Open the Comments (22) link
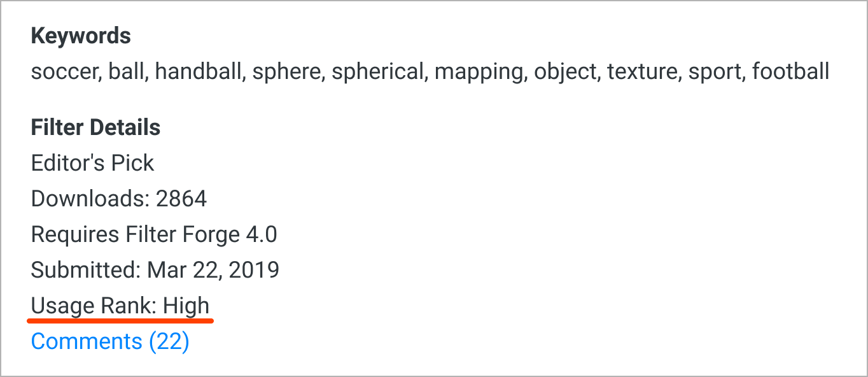Viewport: 868px width, 377px height. (x=110, y=342)
